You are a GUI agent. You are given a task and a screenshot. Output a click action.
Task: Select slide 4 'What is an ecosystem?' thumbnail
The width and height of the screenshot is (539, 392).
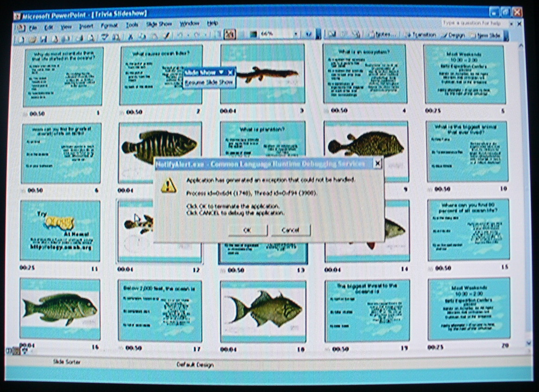[365, 74]
